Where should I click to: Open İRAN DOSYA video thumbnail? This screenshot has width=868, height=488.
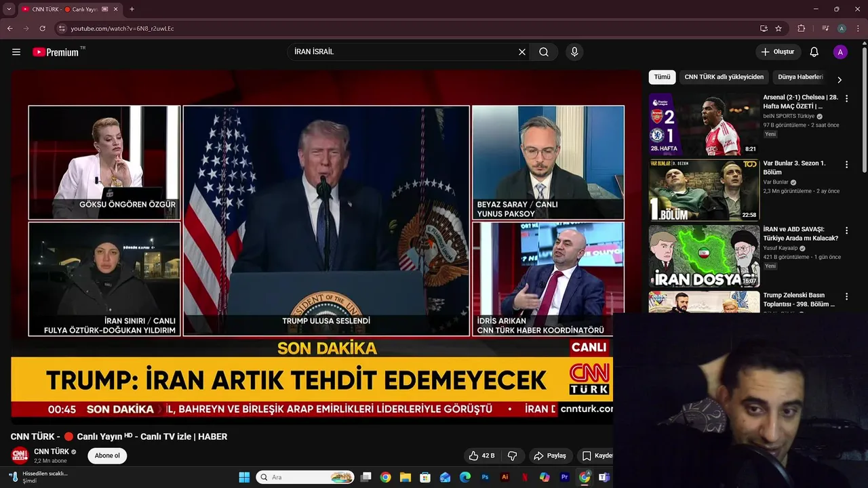click(x=704, y=256)
